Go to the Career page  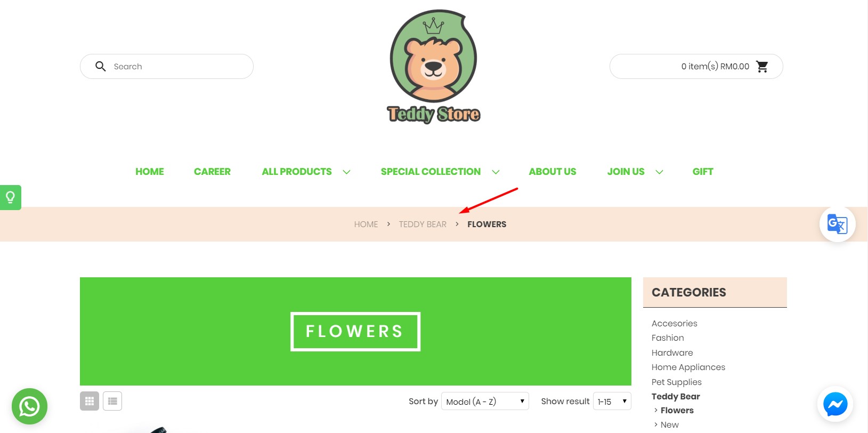click(212, 172)
